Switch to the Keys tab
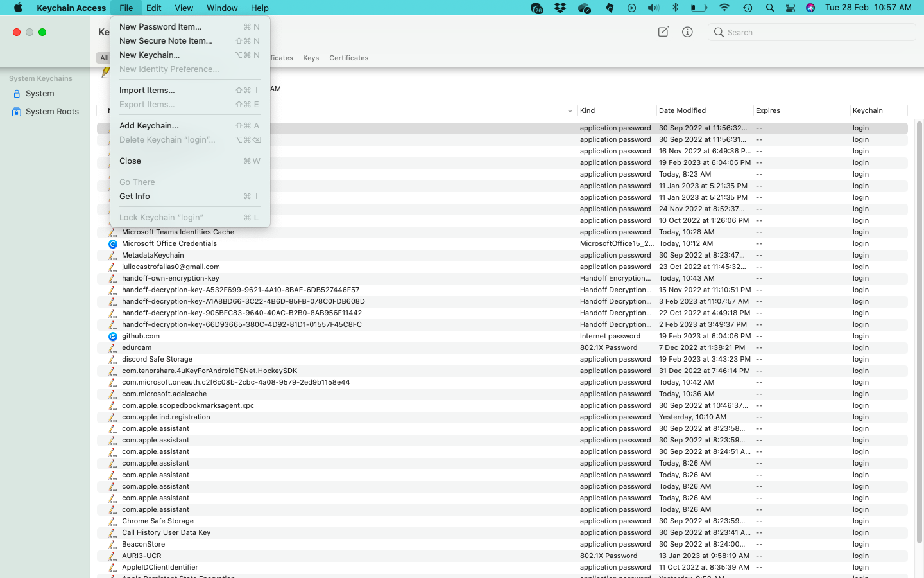Viewport: 924px width, 578px height. (311, 58)
